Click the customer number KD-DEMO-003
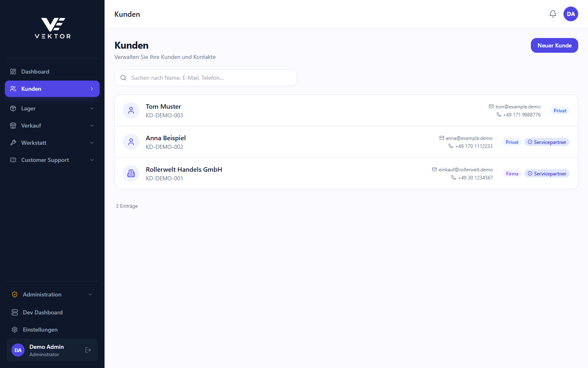 click(x=165, y=115)
